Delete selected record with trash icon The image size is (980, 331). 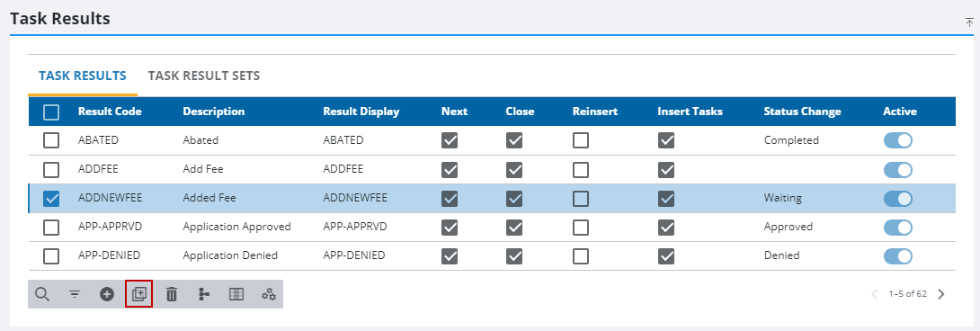point(171,294)
